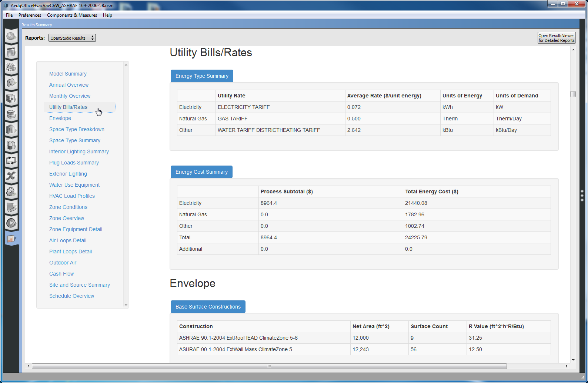Go to Annual Overview link
This screenshot has height=383, width=588.
click(x=69, y=85)
